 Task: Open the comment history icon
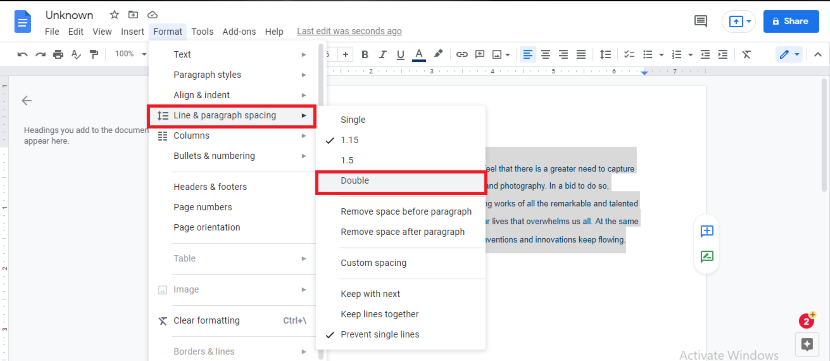(700, 21)
